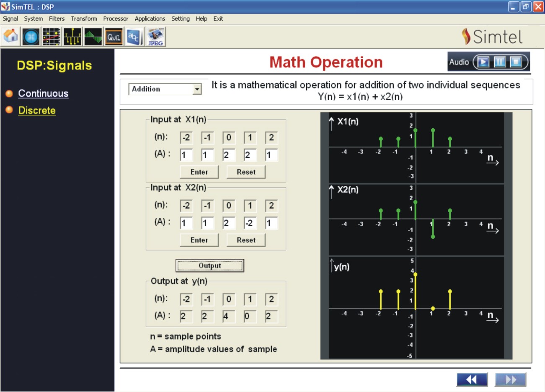Click the X2(n) sample index box 0
The image size is (545, 392).
pos(229,206)
